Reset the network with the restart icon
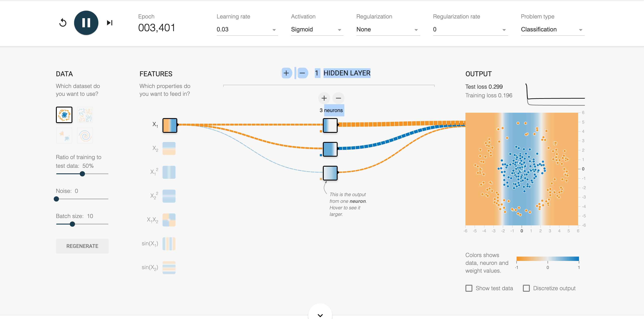The height and width of the screenshot is (319, 644). [x=63, y=23]
